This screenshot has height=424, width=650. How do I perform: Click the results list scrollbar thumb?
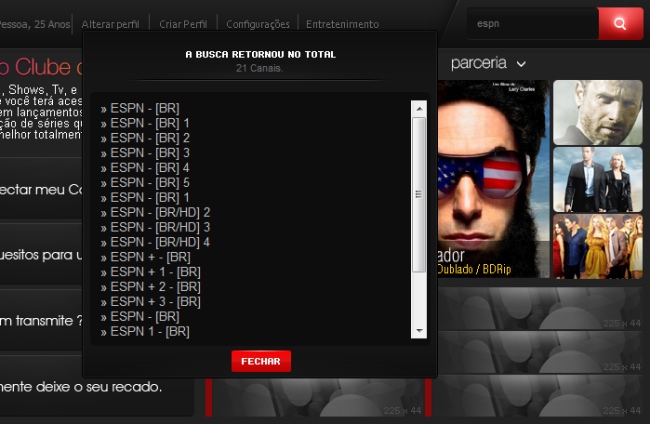coord(419,194)
